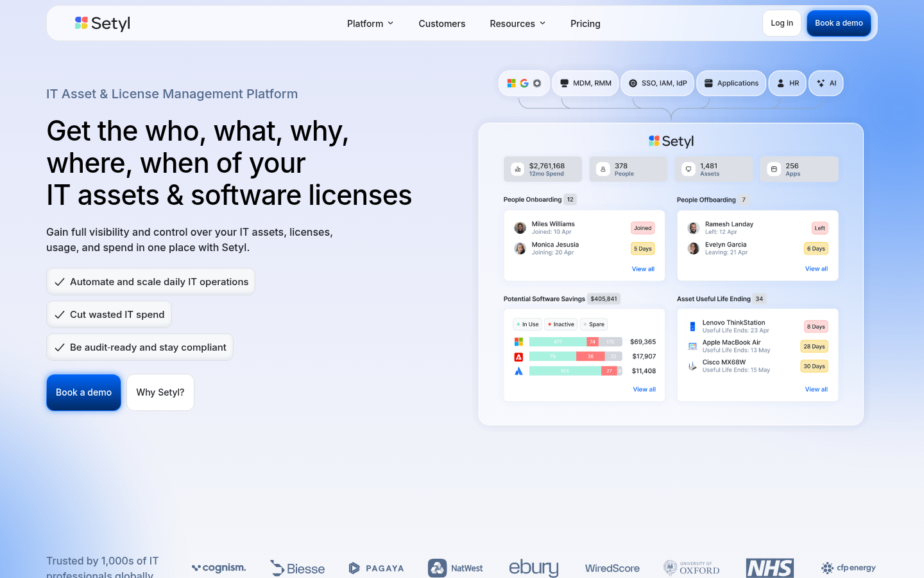The image size is (924, 578).
Task: Click the Cut wasted IT spend item
Action: 109,315
